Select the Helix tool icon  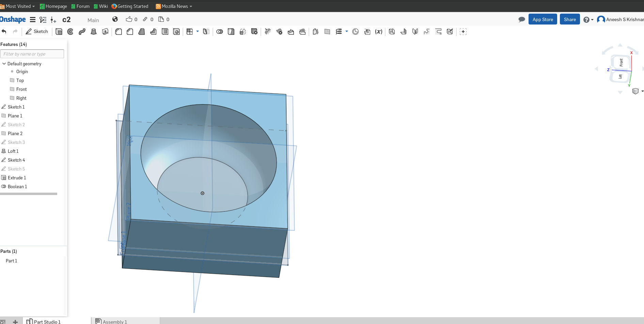click(x=339, y=32)
